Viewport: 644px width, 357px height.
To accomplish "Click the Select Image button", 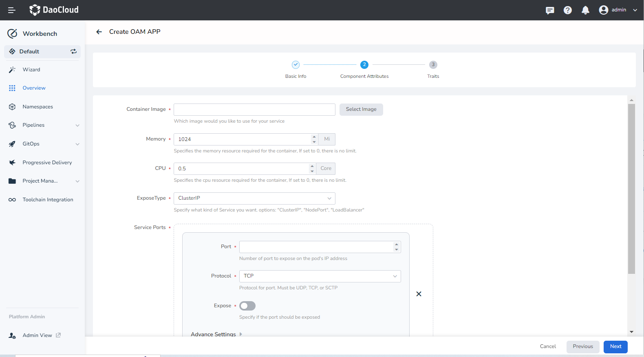I will tap(361, 109).
